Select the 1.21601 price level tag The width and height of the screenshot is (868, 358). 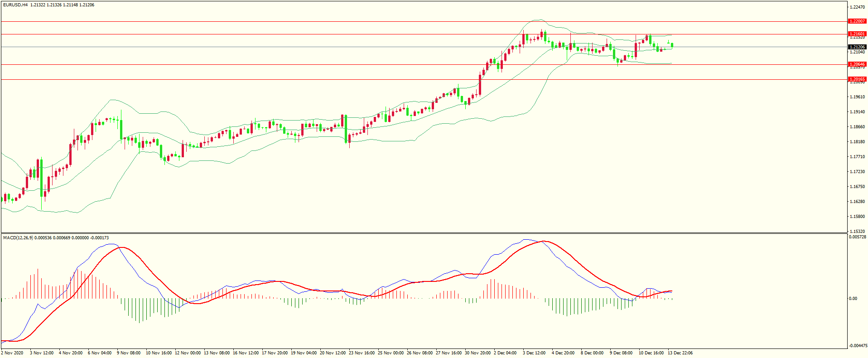[x=857, y=34]
